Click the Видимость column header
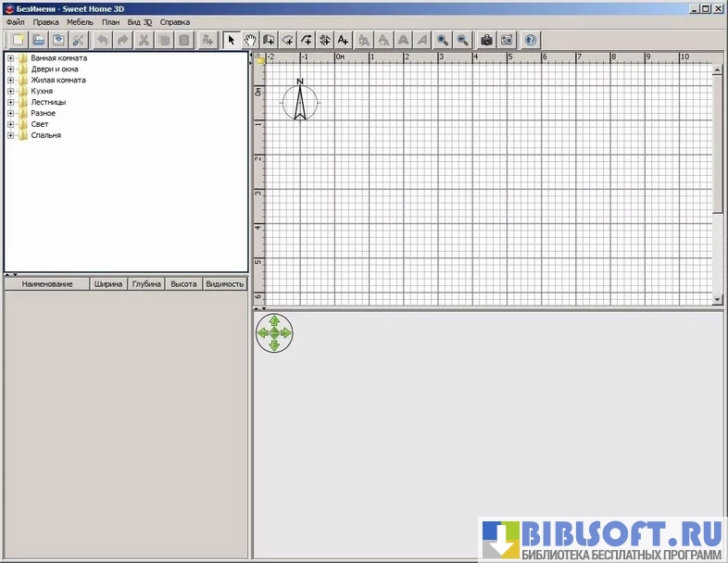 click(225, 284)
